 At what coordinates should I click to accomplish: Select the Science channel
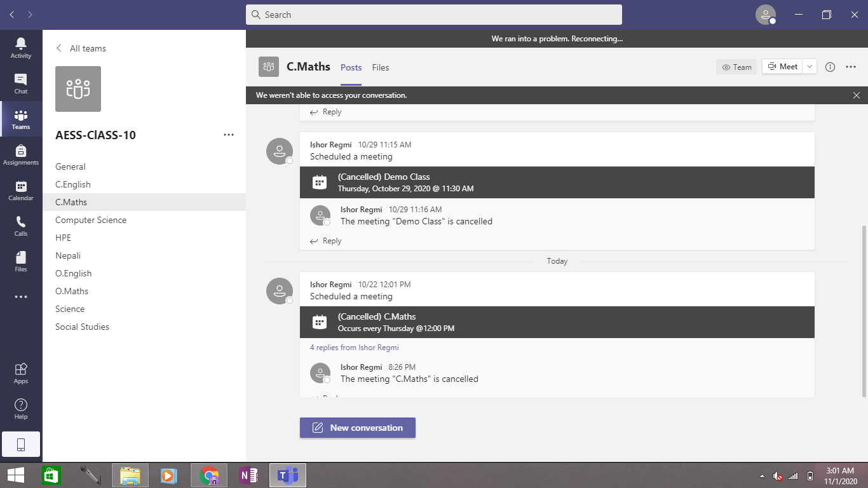point(144,309)
